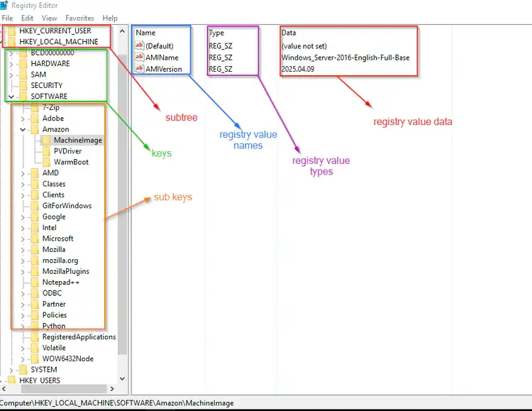Sort by the Name column header

[145, 33]
